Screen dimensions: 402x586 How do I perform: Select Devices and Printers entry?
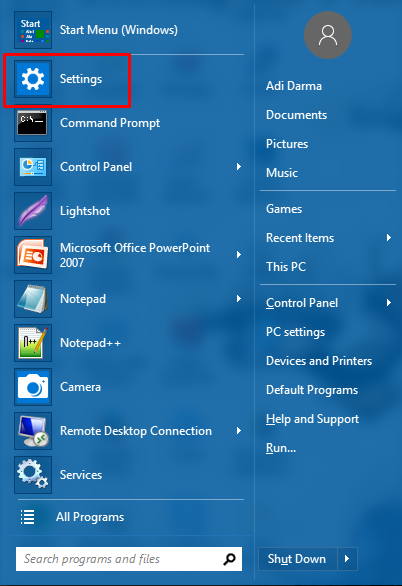click(x=319, y=361)
